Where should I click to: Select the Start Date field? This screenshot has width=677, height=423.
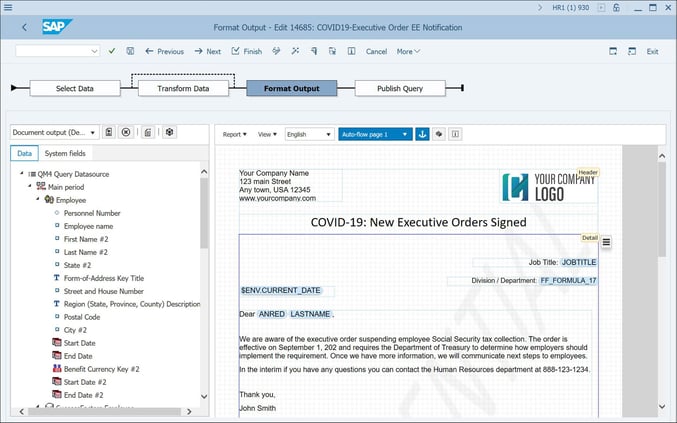pos(79,343)
